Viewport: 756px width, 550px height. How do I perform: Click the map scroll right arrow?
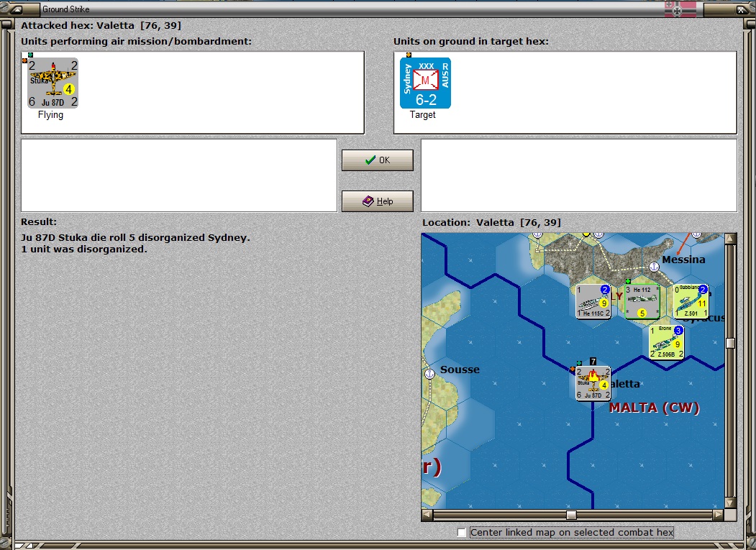719,515
